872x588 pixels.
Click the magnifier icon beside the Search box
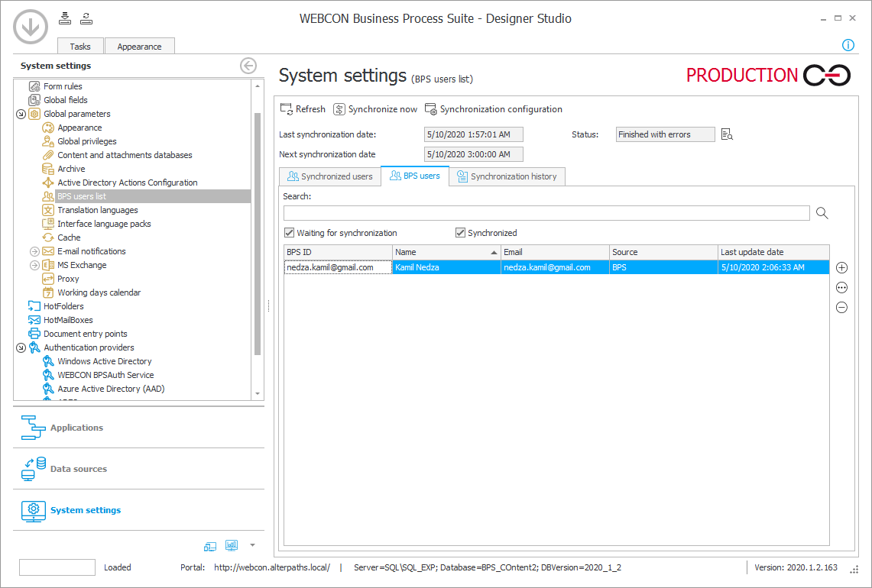tap(822, 213)
